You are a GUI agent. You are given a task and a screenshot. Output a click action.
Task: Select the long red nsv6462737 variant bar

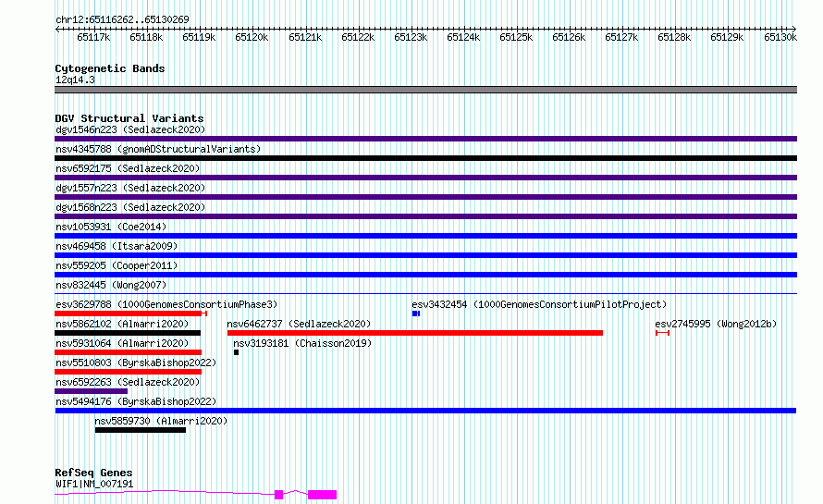click(415, 333)
